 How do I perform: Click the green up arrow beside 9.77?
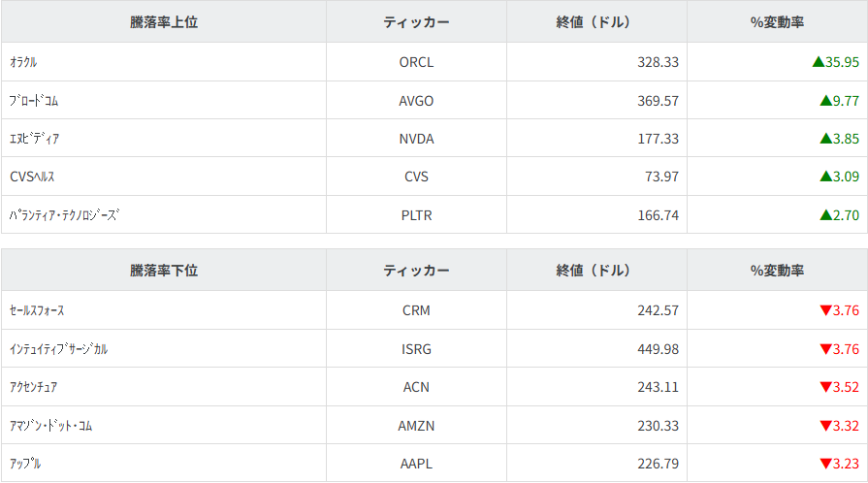click(x=826, y=100)
